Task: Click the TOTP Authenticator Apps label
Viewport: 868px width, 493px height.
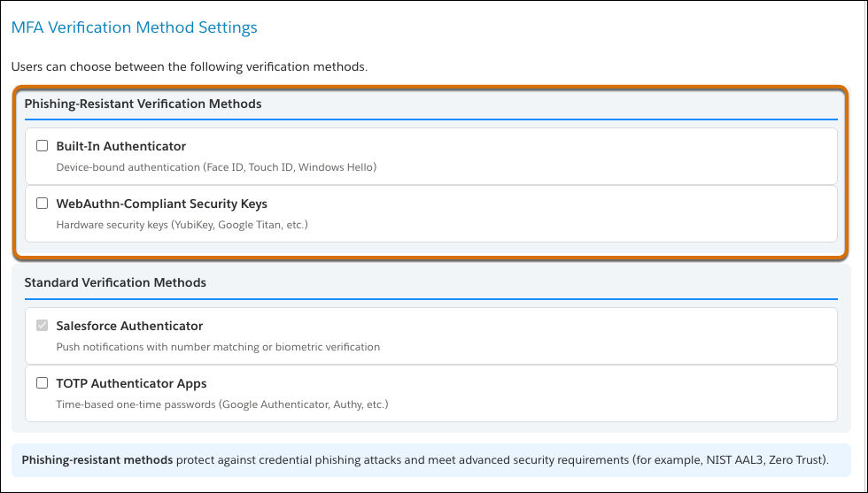Action: click(x=131, y=383)
